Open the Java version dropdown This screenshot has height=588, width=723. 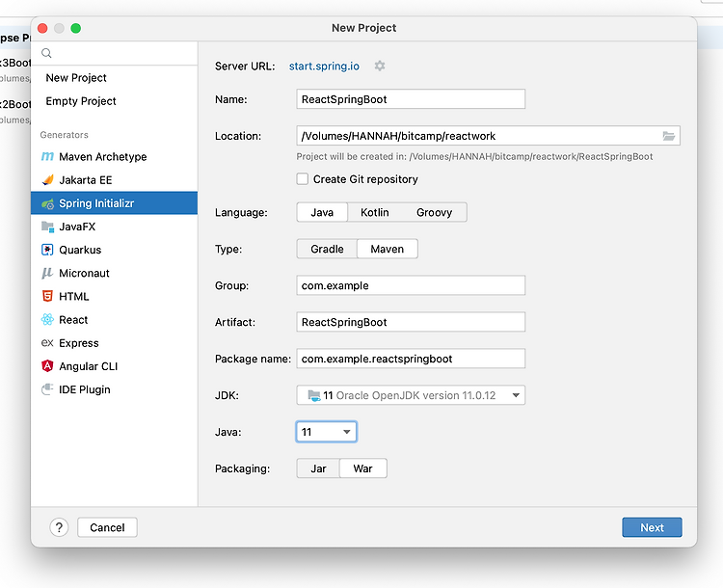pyautogui.click(x=326, y=432)
